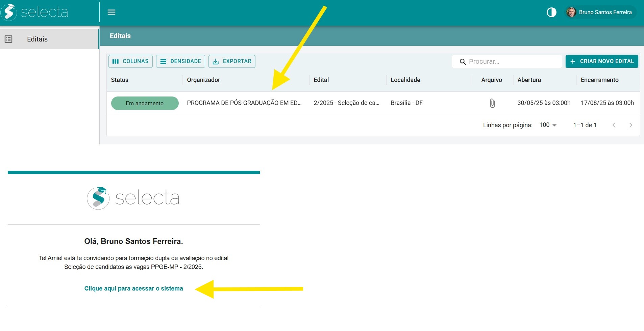The height and width of the screenshot is (331, 644).
Task: Click the 17/08/25 às 03:00h closing date
Action: point(607,103)
